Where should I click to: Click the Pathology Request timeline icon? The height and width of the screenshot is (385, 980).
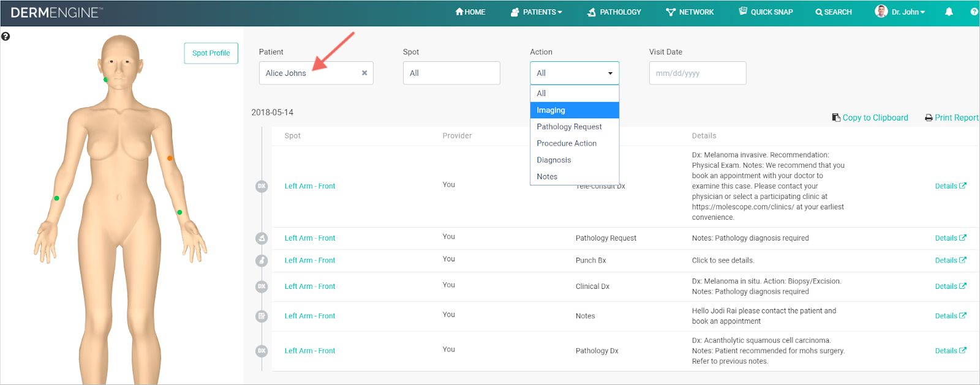(x=262, y=238)
